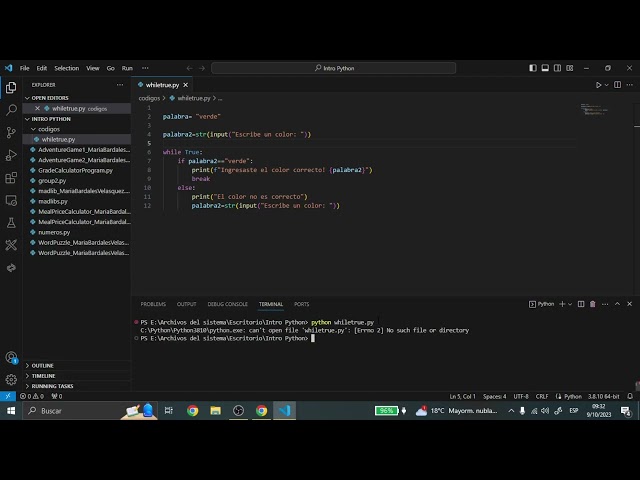This screenshot has width=640, height=480.
Task: Open the Edit menu
Action: (x=42, y=68)
